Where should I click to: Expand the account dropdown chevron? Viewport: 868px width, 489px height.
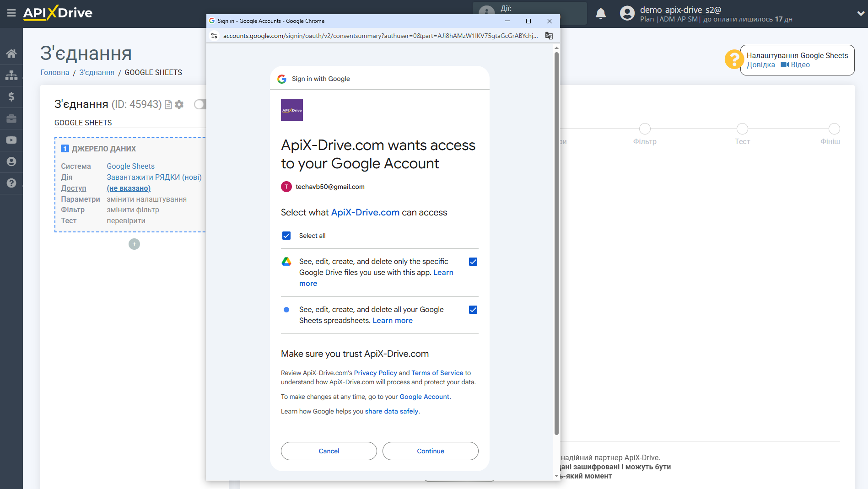pyautogui.click(x=860, y=14)
